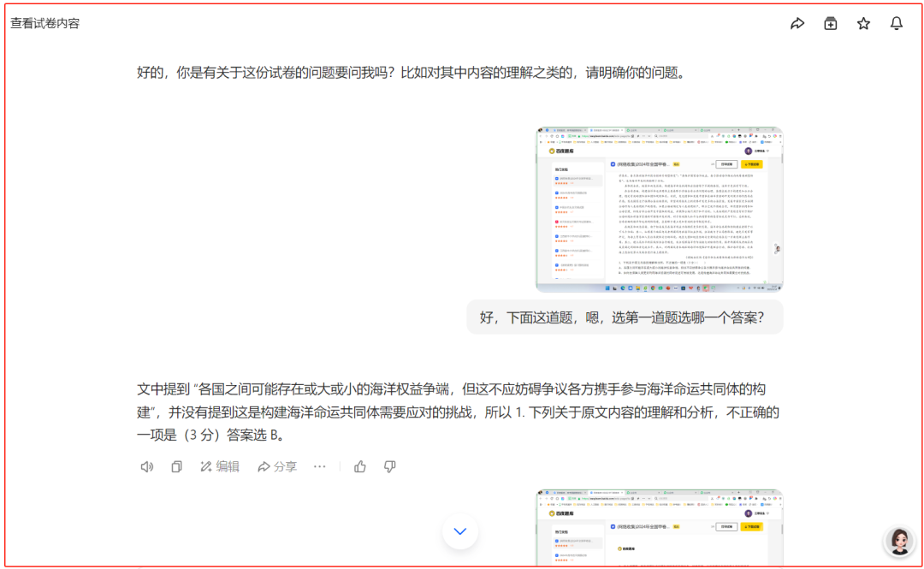Screen dimensions: 924x569
Task: Click the first exam screenshot thumbnail
Action: click(x=659, y=208)
